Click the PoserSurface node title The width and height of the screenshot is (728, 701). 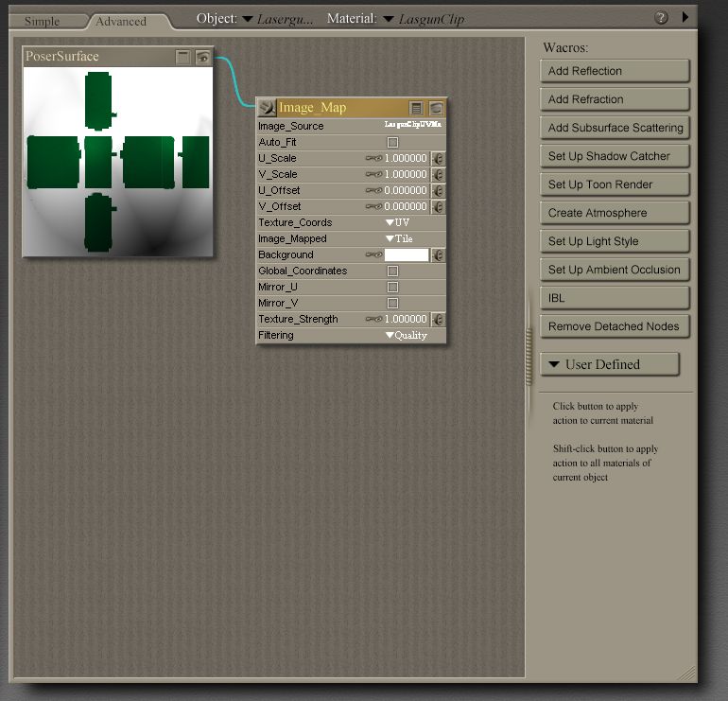pyautogui.click(x=62, y=56)
